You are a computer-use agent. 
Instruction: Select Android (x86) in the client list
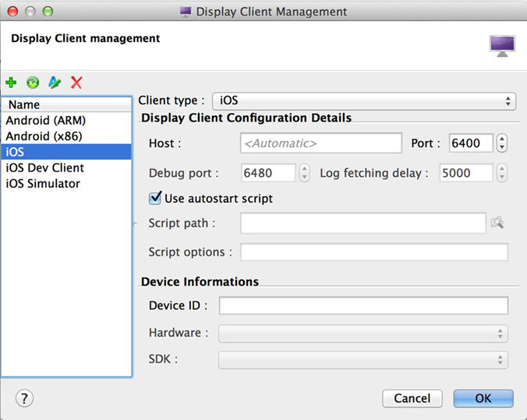point(66,136)
